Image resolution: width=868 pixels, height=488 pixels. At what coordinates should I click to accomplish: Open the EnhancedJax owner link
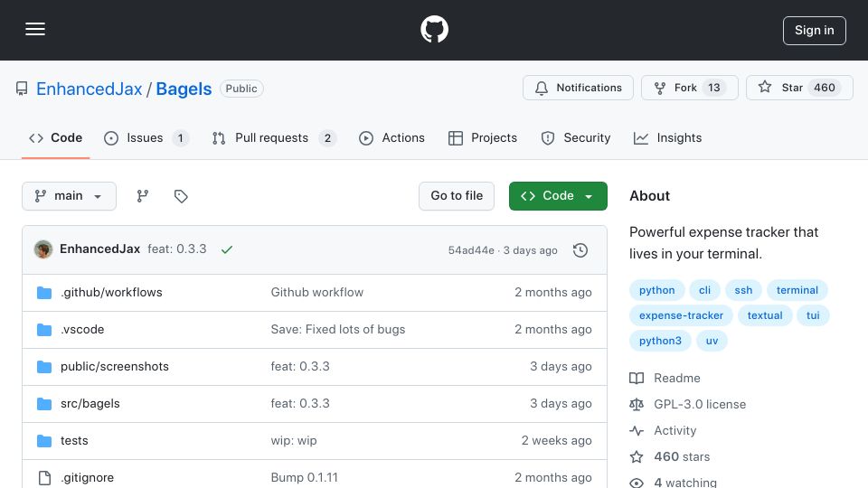coord(90,89)
